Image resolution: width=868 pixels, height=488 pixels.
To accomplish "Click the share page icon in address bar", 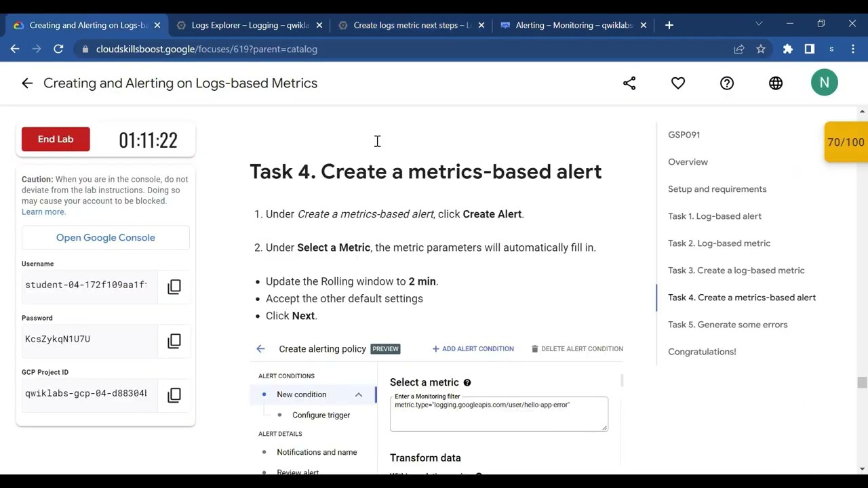I will [x=739, y=49].
